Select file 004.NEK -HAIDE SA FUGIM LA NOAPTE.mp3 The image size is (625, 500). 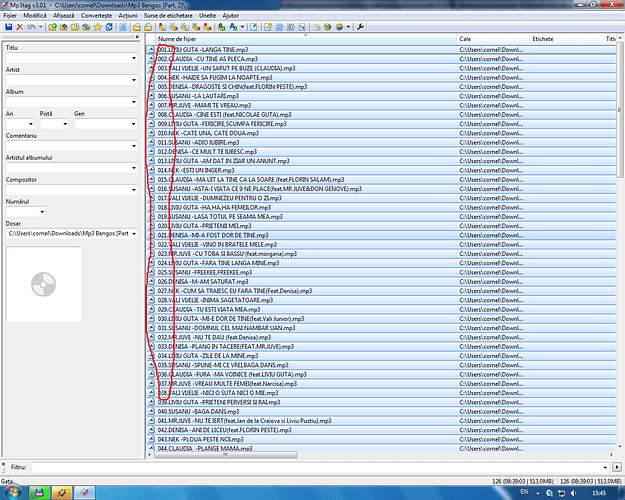tap(215, 77)
